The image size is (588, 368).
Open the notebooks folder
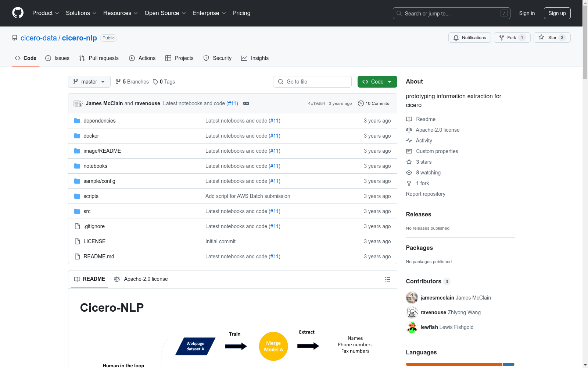[96, 166]
